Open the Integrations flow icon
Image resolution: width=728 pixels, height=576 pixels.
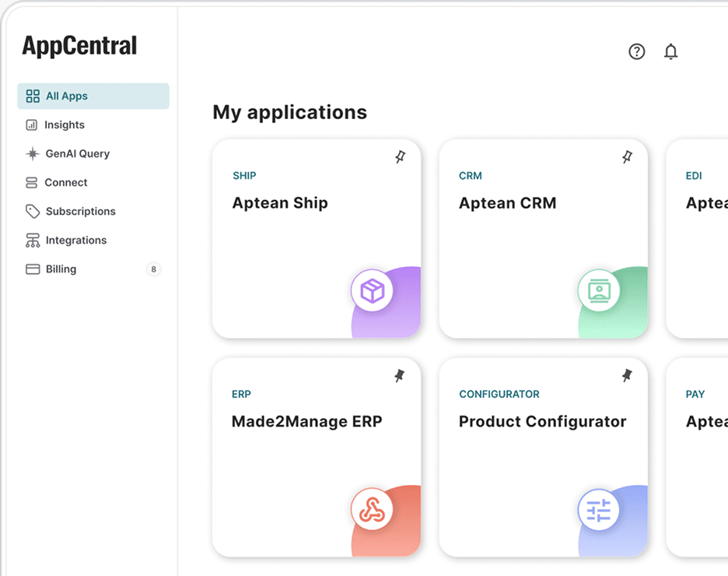(31, 240)
